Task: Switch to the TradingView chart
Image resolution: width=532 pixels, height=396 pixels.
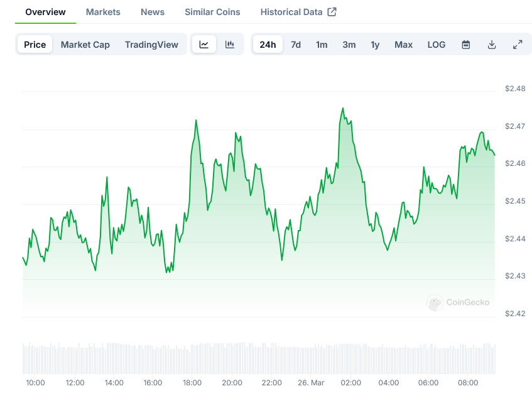Action: tap(151, 45)
